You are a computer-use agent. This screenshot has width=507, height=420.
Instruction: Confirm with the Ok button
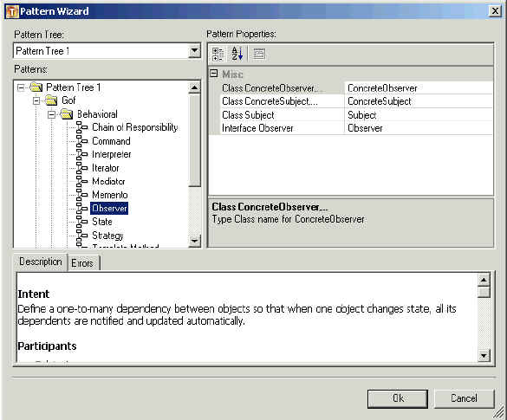pos(398,398)
